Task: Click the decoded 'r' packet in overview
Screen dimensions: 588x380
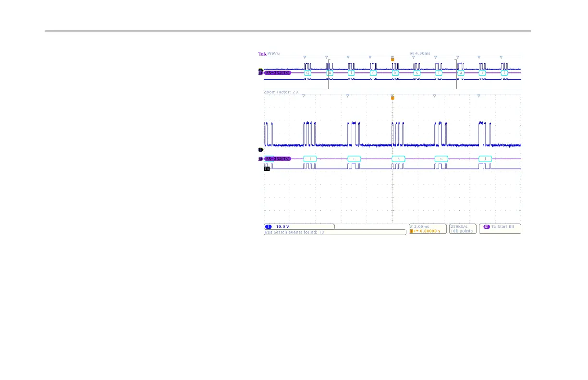Action: pos(482,72)
